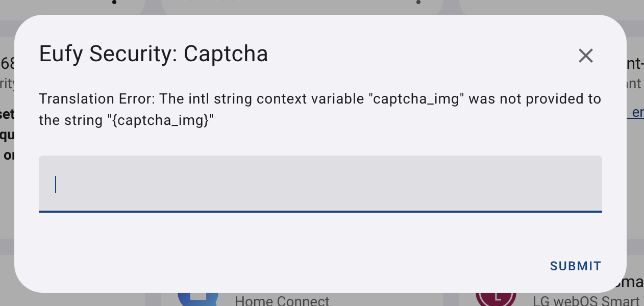644x306 pixels.
Task: Click the SUBMIT button
Action: click(575, 266)
